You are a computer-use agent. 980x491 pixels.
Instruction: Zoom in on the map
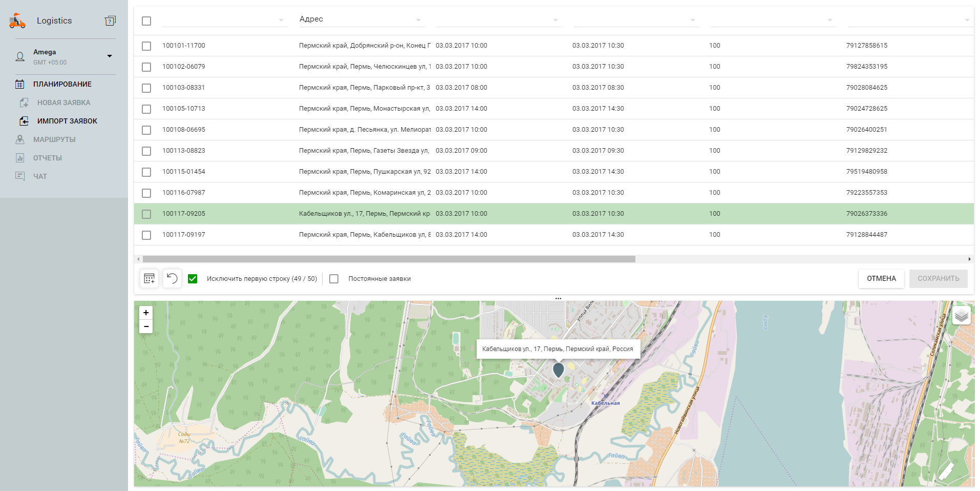(x=146, y=313)
